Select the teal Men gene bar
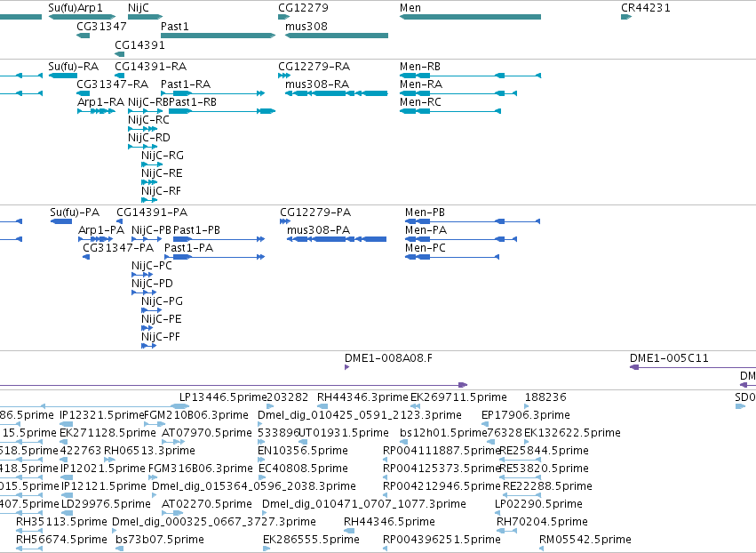The width and height of the screenshot is (756, 553). (x=470, y=17)
